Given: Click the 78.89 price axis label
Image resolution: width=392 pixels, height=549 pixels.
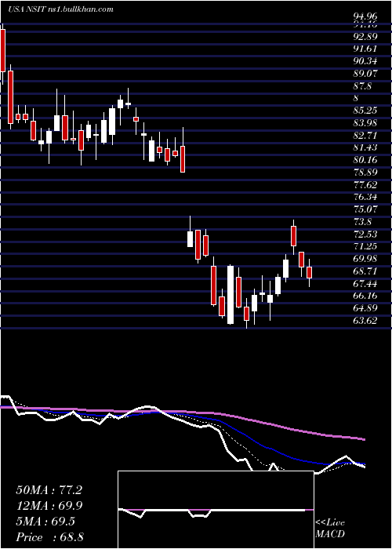Looking at the screenshot, I should pyautogui.click(x=365, y=173).
